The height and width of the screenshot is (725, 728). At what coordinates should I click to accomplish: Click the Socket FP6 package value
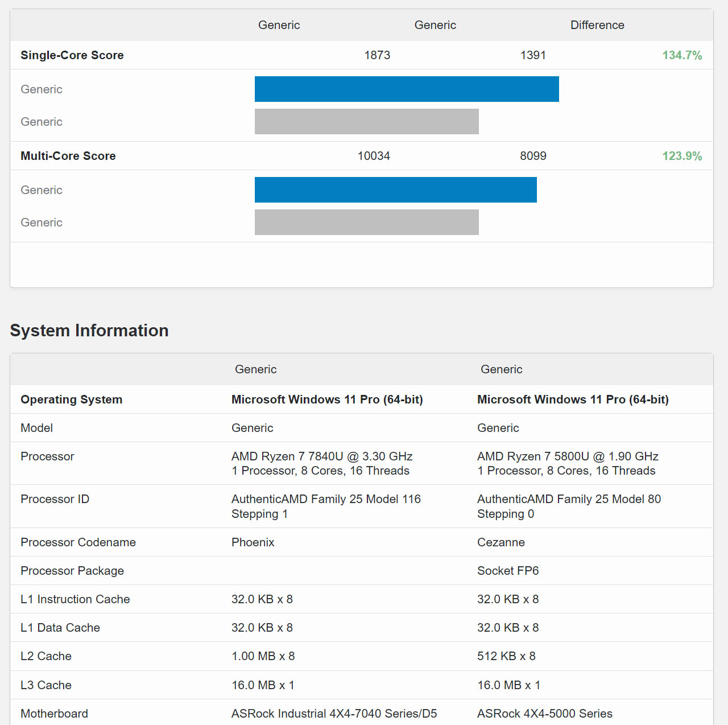tap(508, 571)
